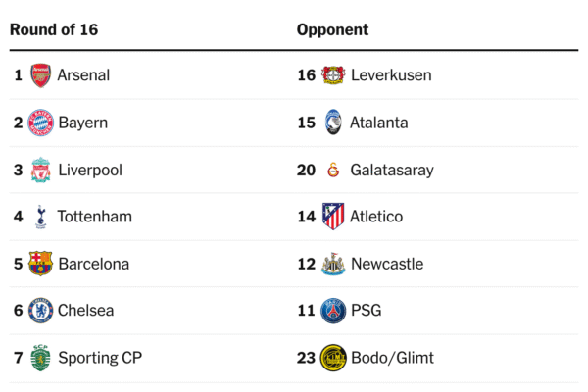This screenshot has width=588, height=392.
Task: Click the Bayern Munich logo
Action: click(x=40, y=122)
